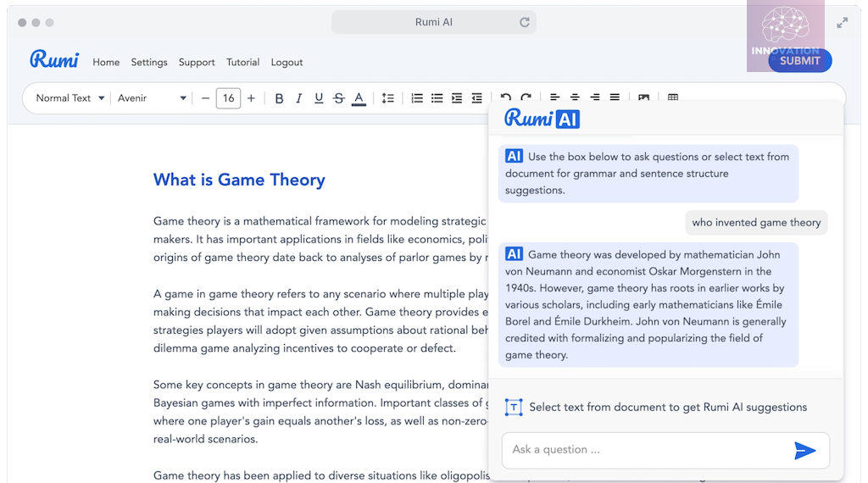868x483 pixels.
Task: Insert a table
Action: click(x=672, y=97)
